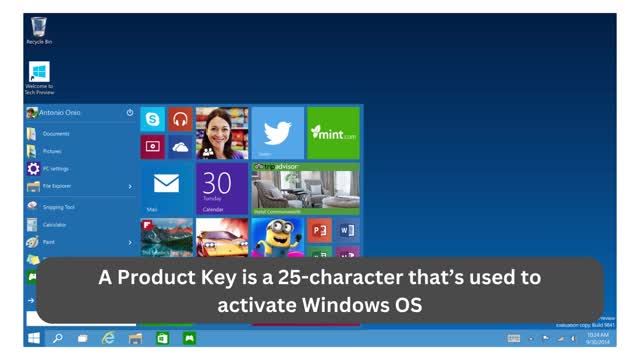640x360 pixels.
Task: Open Welcome to Tech Preview shortcut
Action: click(39, 78)
